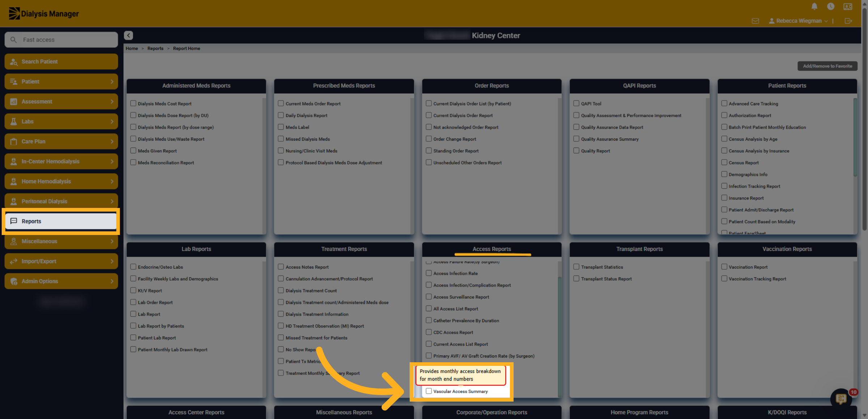
Task: Click the Import/Export arrows icon
Action: click(14, 261)
